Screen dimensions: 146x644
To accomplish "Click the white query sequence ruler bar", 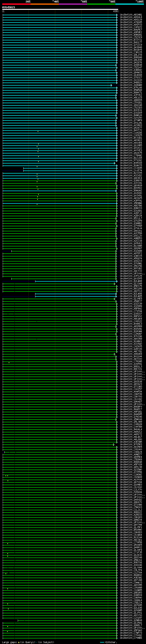I will pos(60,9).
